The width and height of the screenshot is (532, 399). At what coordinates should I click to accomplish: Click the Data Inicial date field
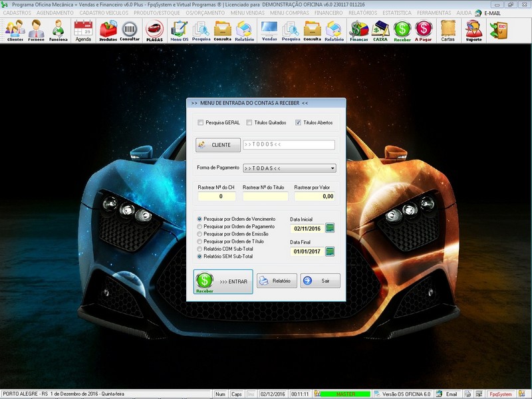click(307, 229)
